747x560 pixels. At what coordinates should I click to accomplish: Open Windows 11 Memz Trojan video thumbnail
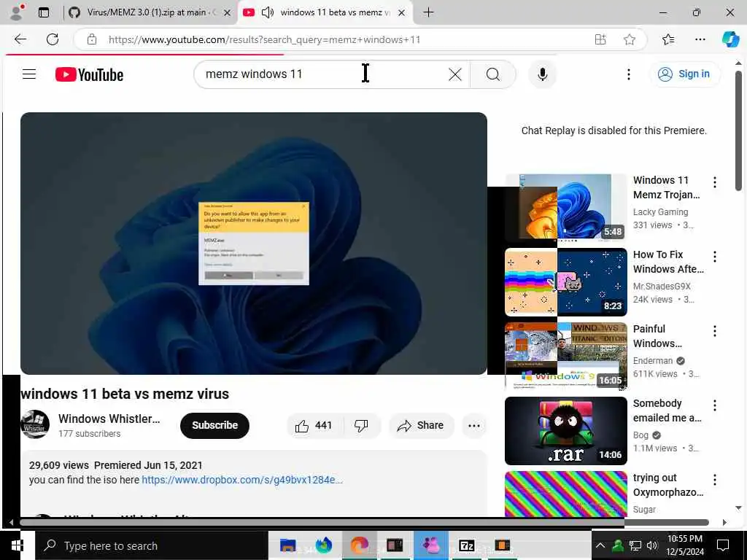pyautogui.click(x=566, y=208)
